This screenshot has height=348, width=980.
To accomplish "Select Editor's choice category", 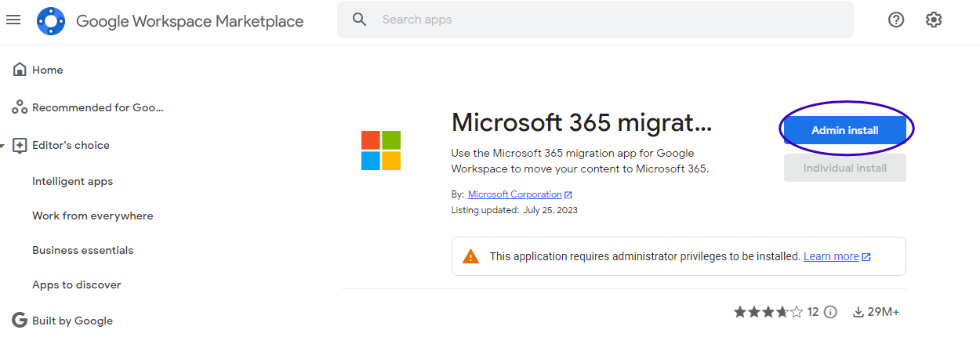I will [x=71, y=145].
